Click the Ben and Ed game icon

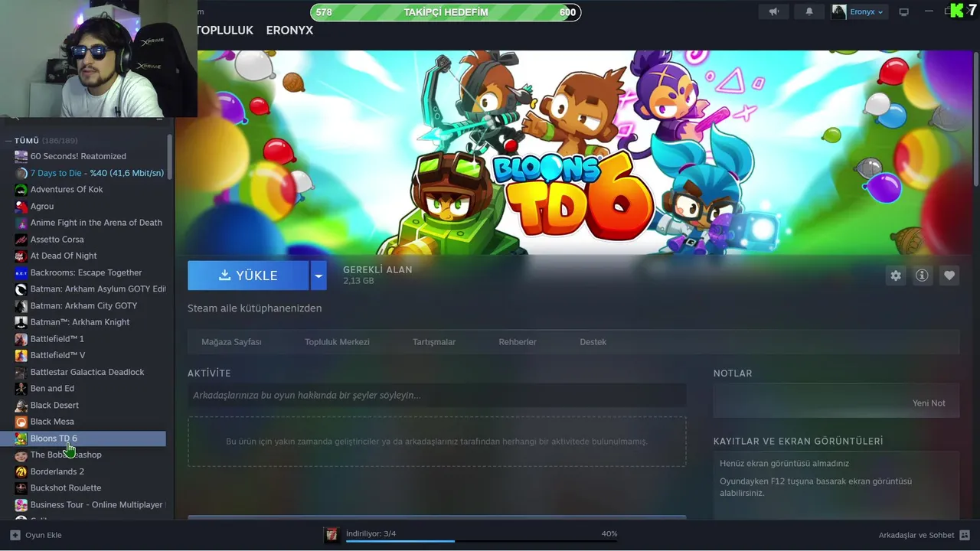pyautogui.click(x=21, y=388)
